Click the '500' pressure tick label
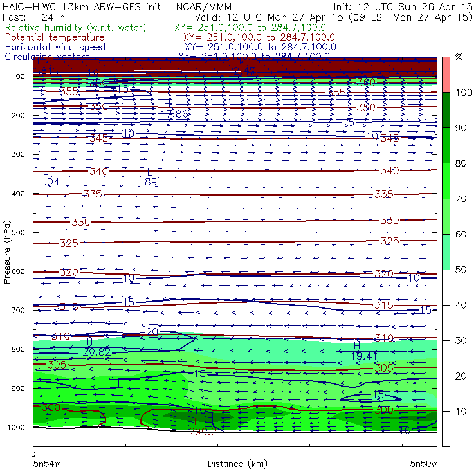This screenshot has width=476, height=476. click(x=19, y=232)
